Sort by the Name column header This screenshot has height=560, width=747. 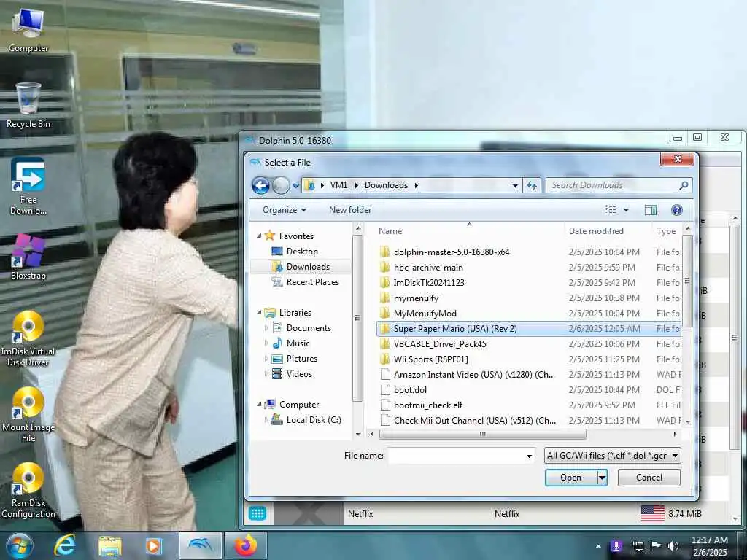point(469,231)
